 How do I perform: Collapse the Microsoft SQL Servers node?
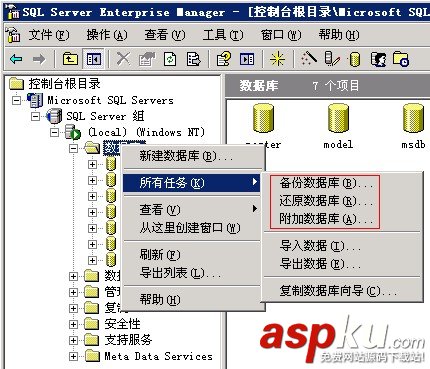(16, 100)
